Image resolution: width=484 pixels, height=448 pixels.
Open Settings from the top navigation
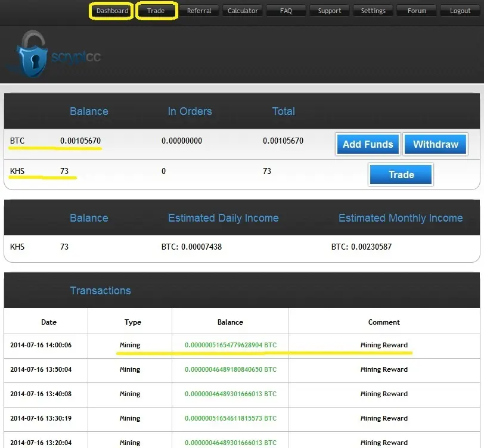[x=373, y=11]
